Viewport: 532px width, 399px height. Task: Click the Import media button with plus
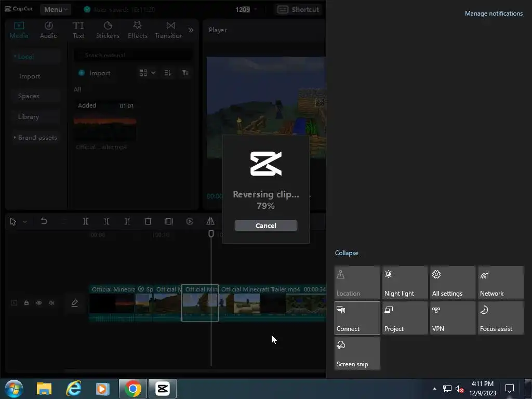point(95,73)
